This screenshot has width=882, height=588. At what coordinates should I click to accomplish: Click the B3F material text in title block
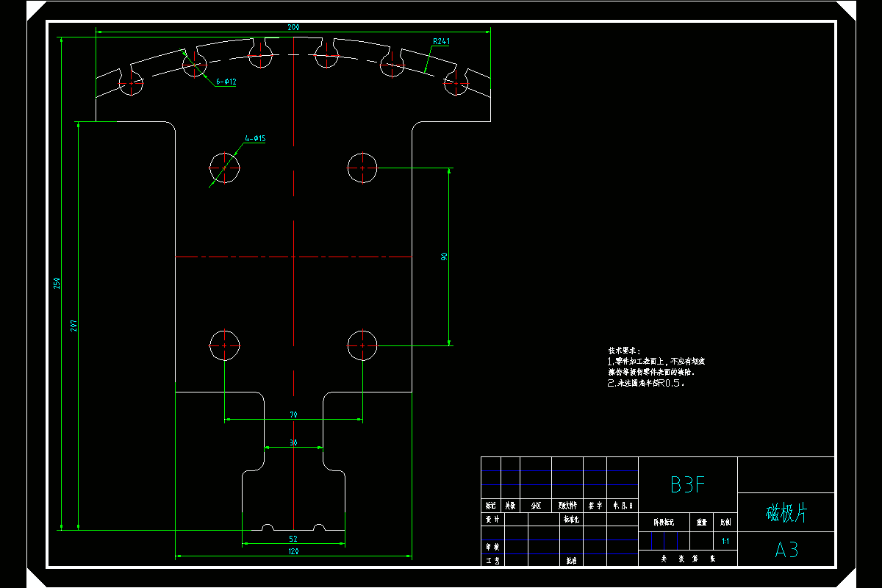688,484
